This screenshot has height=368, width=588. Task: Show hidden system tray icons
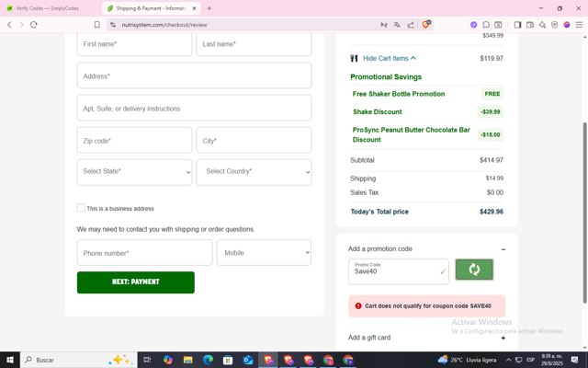tap(508, 360)
